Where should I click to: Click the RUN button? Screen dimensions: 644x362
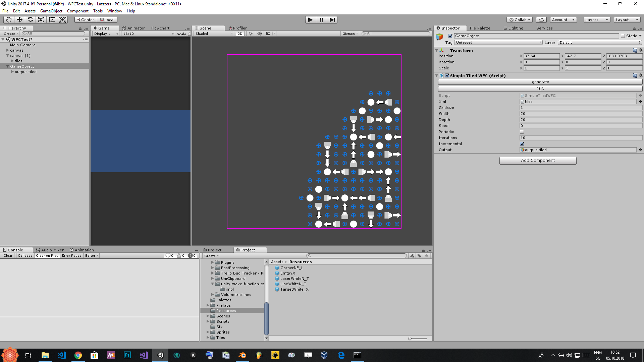point(540,89)
